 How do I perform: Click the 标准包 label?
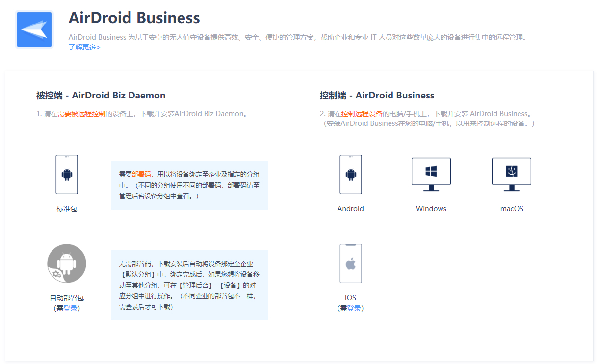[x=67, y=209]
